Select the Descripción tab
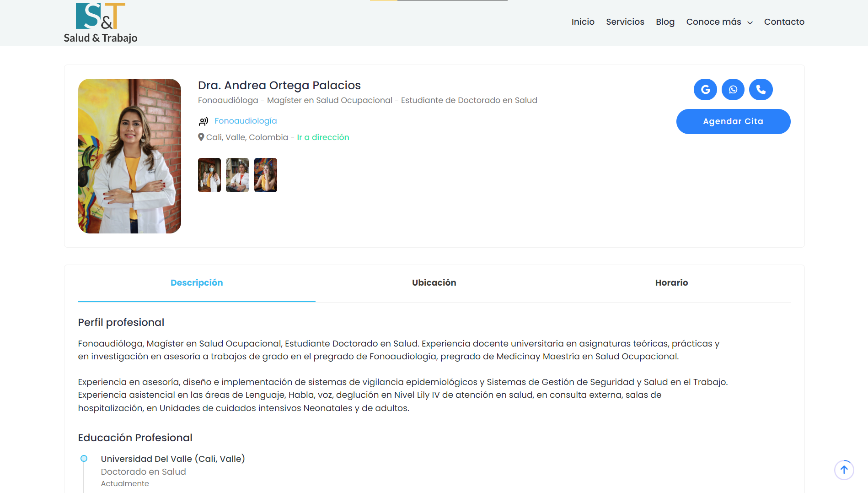This screenshot has width=868, height=493. coord(197,283)
